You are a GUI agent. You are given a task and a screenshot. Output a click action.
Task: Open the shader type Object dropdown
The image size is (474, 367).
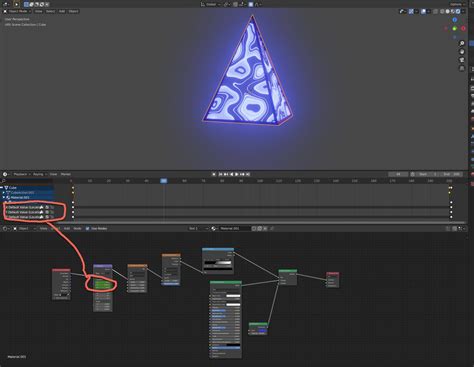[x=24, y=229]
